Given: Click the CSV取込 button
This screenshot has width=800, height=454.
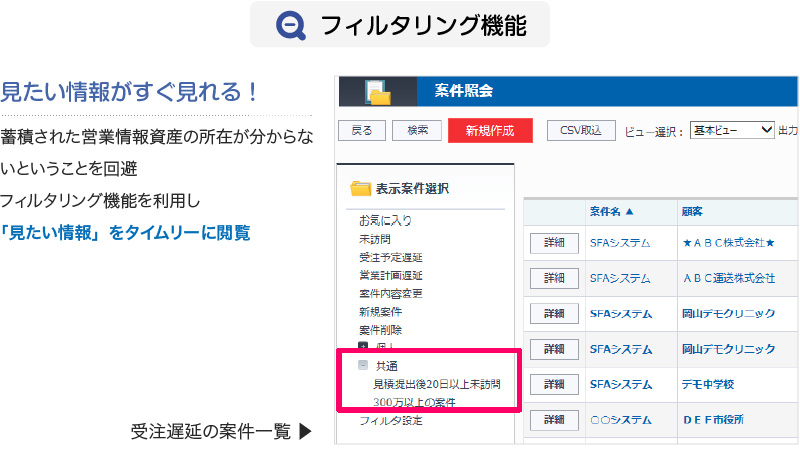Looking at the screenshot, I should coord(581,131).
